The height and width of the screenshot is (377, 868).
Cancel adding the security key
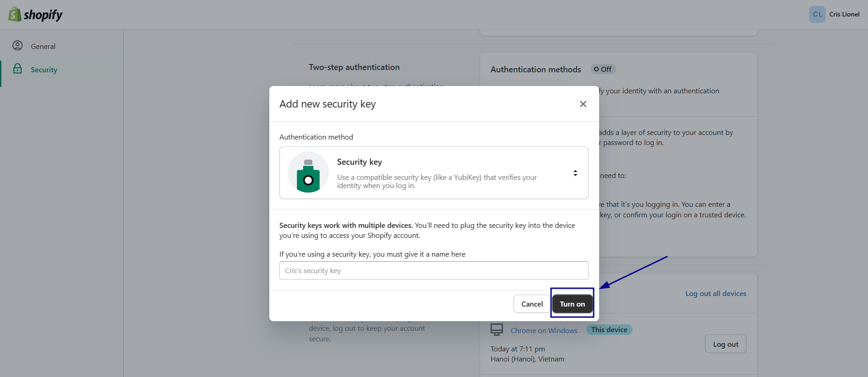click(x=532, y=304)
